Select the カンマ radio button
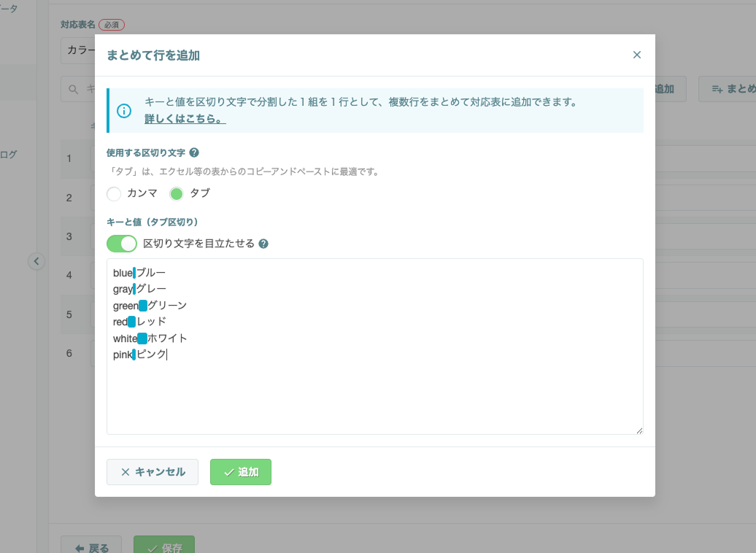Image resolution: width=756 pixels, height=553 pixels. [x=114, y=194]
